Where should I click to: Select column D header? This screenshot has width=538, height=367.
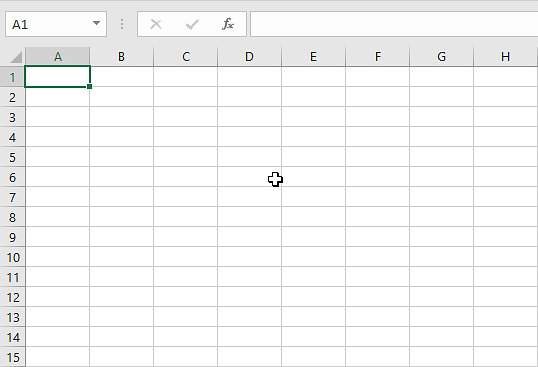[x=249, y=57]
